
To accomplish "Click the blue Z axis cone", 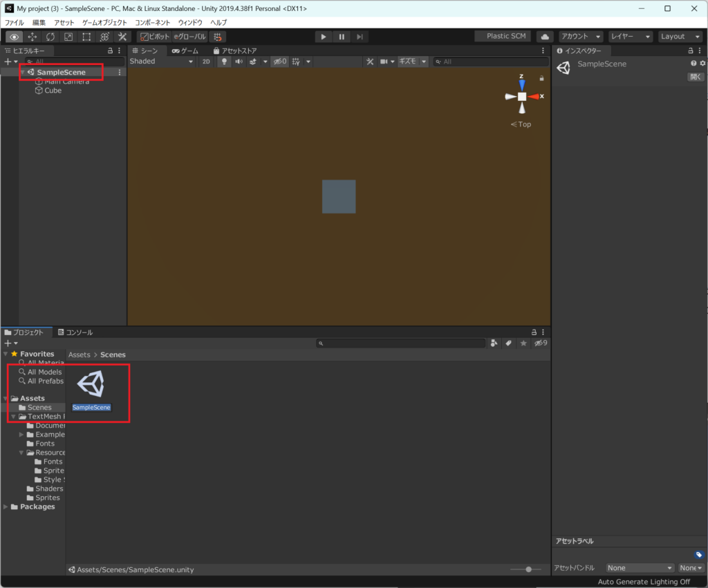I will pyautogui.click(x=522, y=85).
